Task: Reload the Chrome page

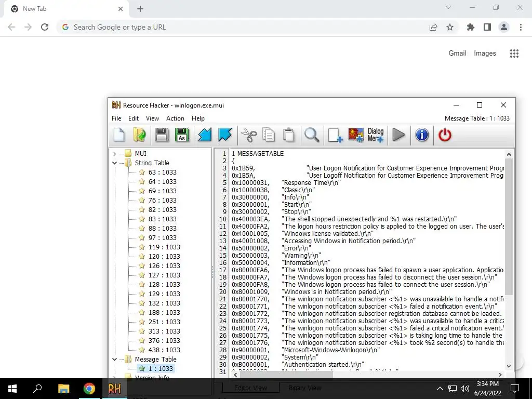Action: tap(45, 27)
